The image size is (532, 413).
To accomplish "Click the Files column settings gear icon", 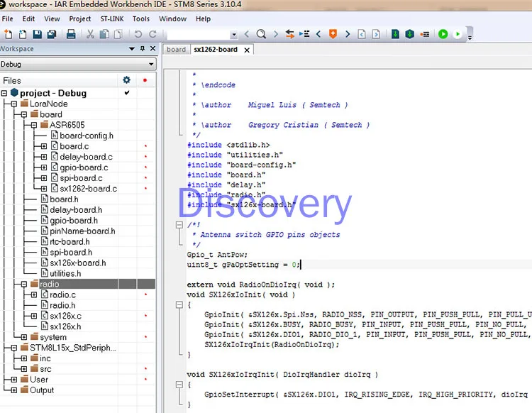I will pos(126,79).
